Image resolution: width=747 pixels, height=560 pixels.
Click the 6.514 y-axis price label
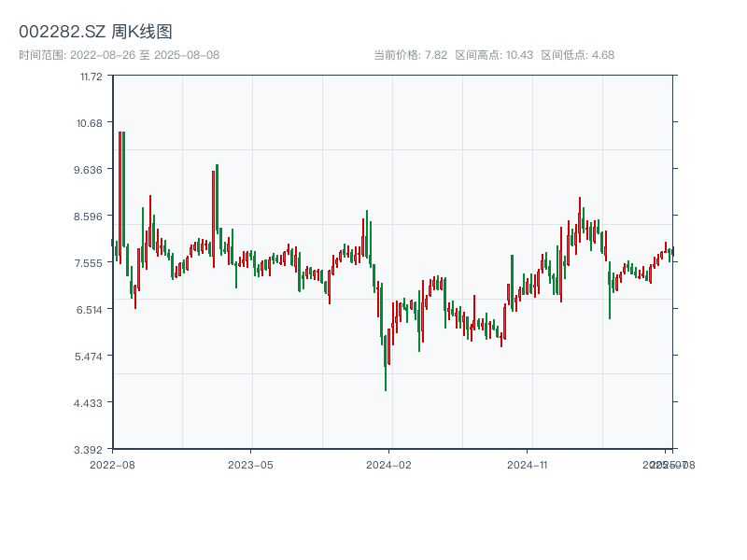91,310
